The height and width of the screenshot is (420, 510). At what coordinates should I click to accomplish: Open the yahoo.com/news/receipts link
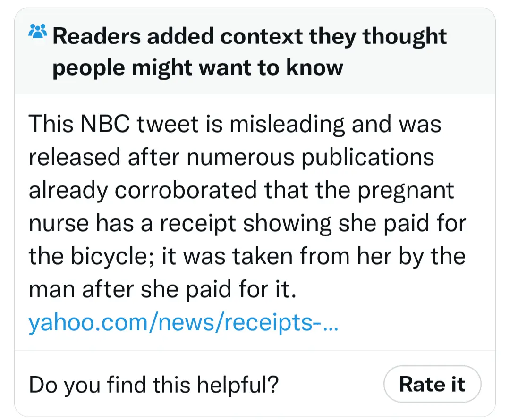pyautogui.click(x=183, y=324)
